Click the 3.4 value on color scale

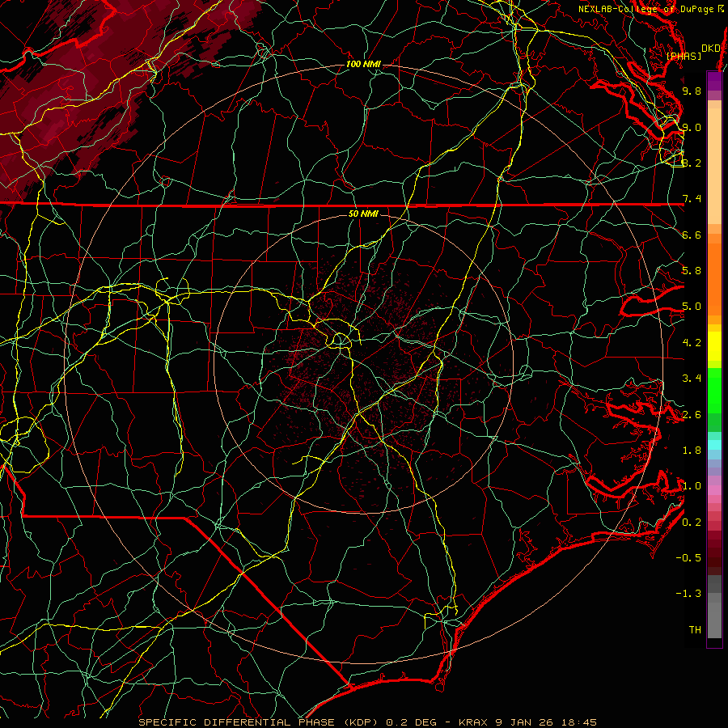692,379
